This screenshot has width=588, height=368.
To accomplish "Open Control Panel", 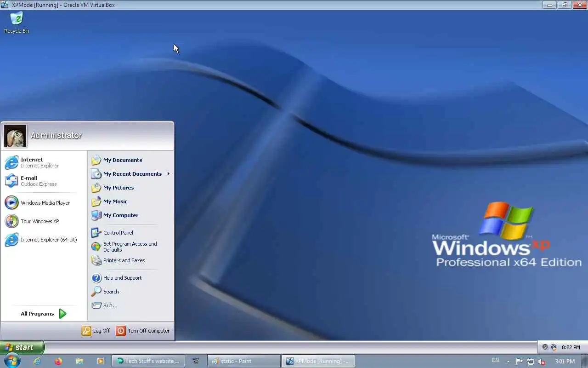I will pyautogui.click(x=131, y=233).
